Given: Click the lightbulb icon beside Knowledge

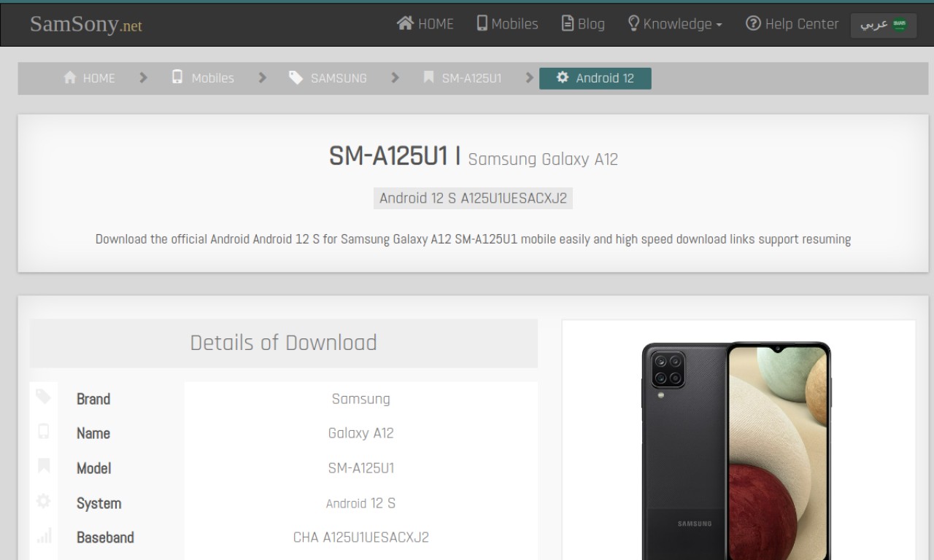Looking at the screenshot, I should click(633, 23).
